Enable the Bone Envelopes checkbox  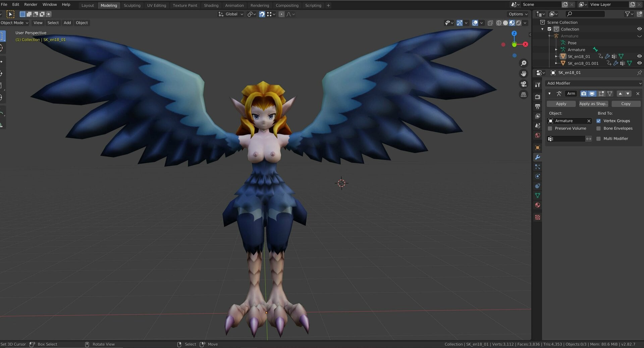[598, 128]
